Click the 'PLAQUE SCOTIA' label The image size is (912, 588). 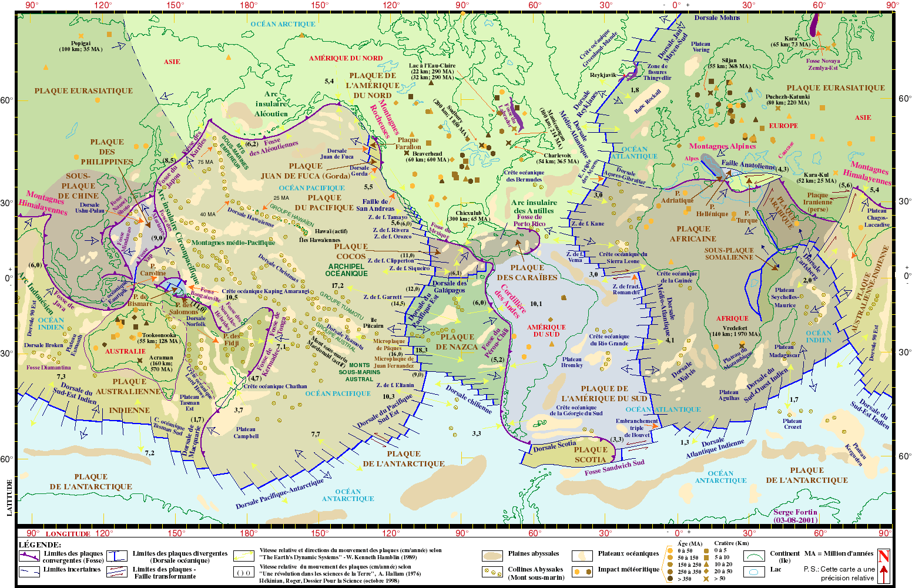click(x=591, y=455)
